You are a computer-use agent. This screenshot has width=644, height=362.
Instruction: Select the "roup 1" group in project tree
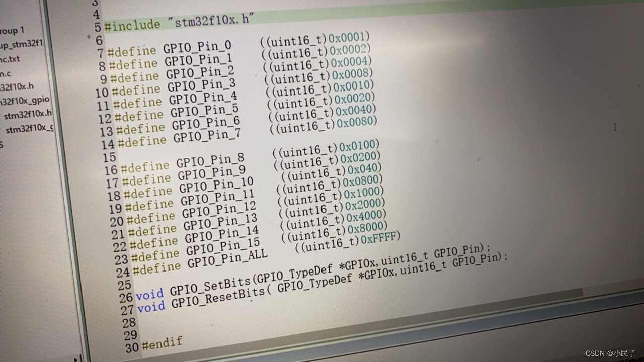coord(12,31)
